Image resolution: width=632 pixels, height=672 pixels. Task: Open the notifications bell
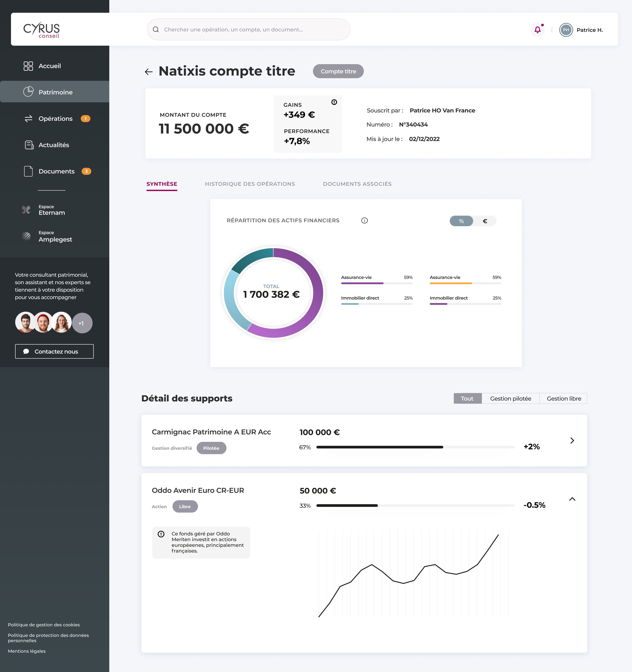pyautogui.click(x=537, y=30)
